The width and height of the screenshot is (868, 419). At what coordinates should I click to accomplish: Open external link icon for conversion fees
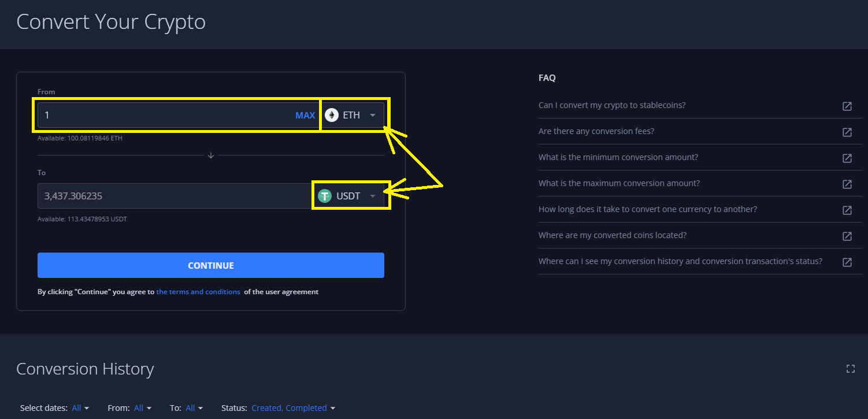(847, 132)
